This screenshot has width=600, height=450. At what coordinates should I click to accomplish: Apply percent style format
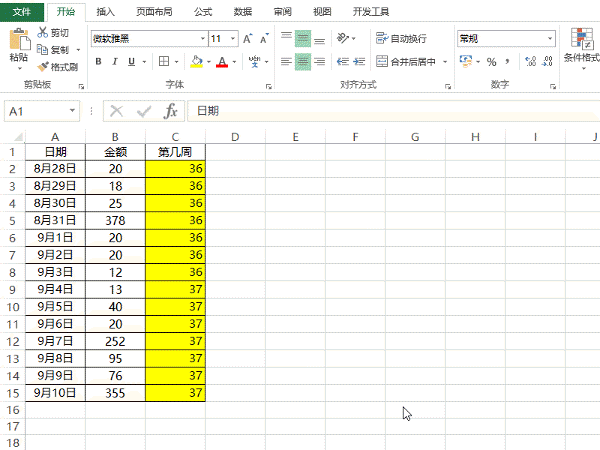click(x=491, y=62)
